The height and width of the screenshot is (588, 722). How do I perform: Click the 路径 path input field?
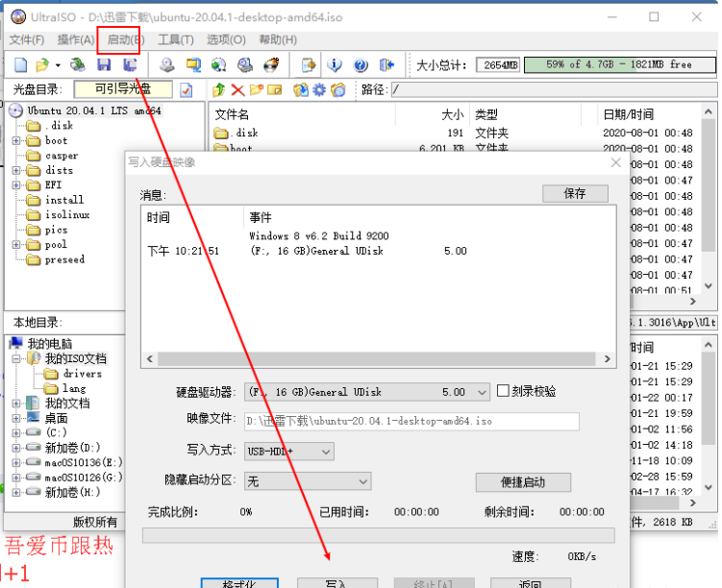click(554, 89)
